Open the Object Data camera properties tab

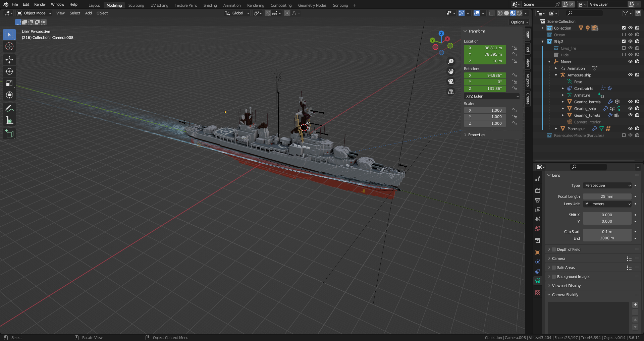pos(538,281)
